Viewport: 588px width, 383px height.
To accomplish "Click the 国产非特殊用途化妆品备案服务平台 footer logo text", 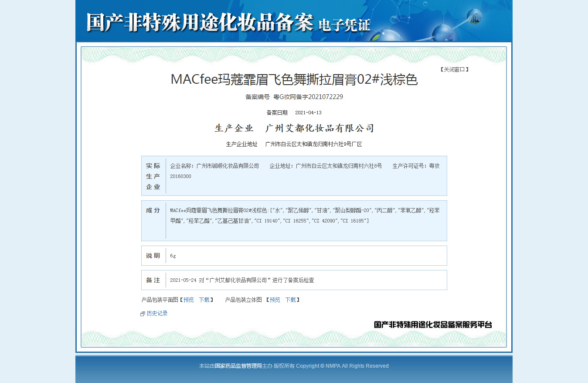I will pos(433,325).
